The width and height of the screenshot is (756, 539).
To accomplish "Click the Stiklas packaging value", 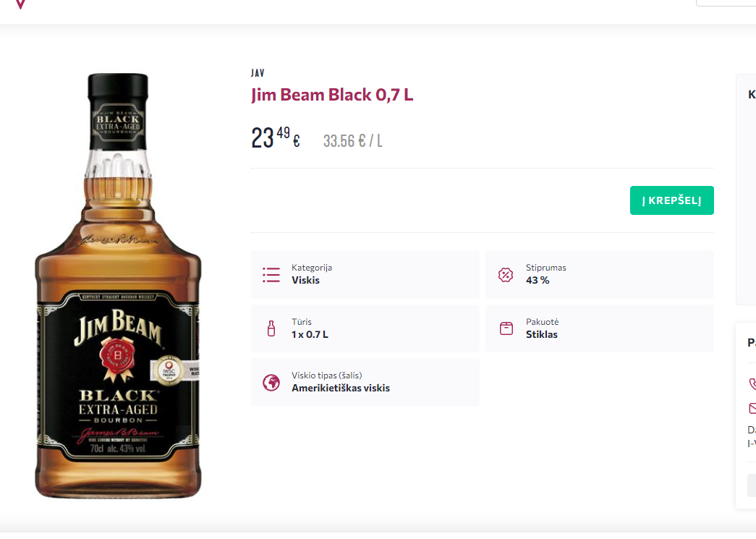I will (x=541, y=334).
